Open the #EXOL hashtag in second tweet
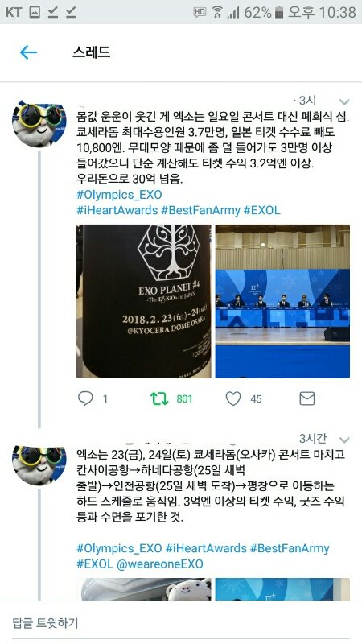This screenshot has height=644, width=362. (95, 563)
